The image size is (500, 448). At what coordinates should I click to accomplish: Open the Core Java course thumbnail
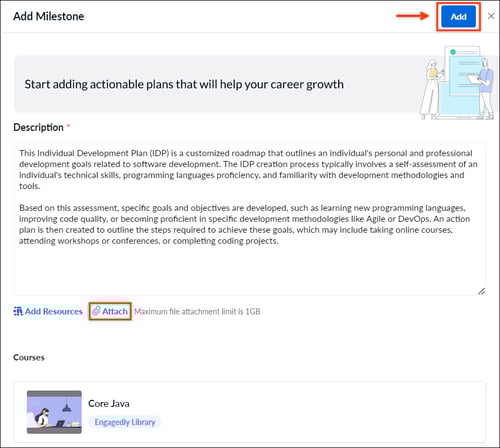coord(54,412)
